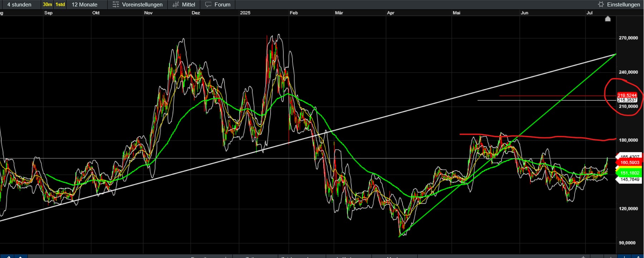
Task: Click the 270,0000 price axis label
Action: pos(629,38)
